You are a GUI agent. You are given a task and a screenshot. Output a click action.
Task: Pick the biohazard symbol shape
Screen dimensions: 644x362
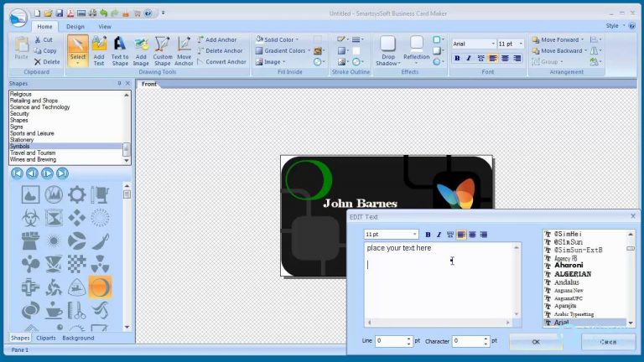(30, 218)
